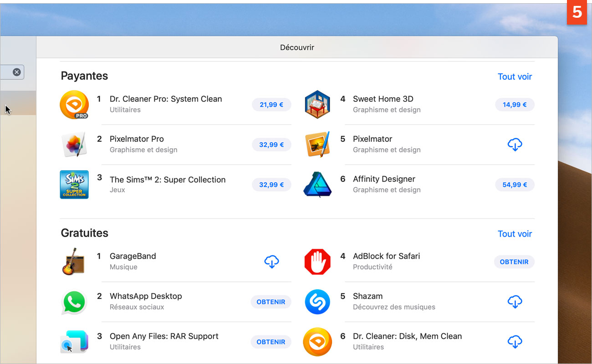The height and width of the screenshot is (364, 592).
Task: Click the Payantes section heading
Action: pos(84,76)
